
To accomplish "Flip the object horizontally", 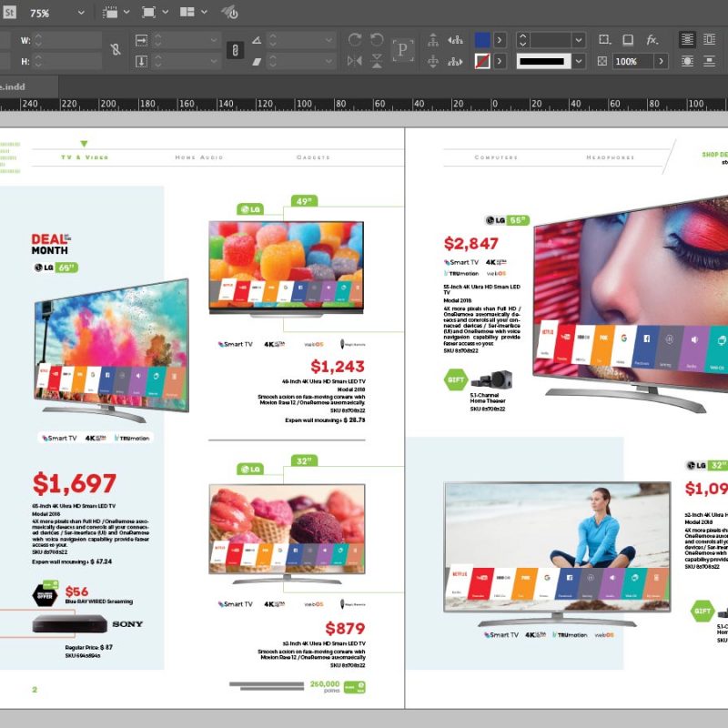I will coord(355,61).
